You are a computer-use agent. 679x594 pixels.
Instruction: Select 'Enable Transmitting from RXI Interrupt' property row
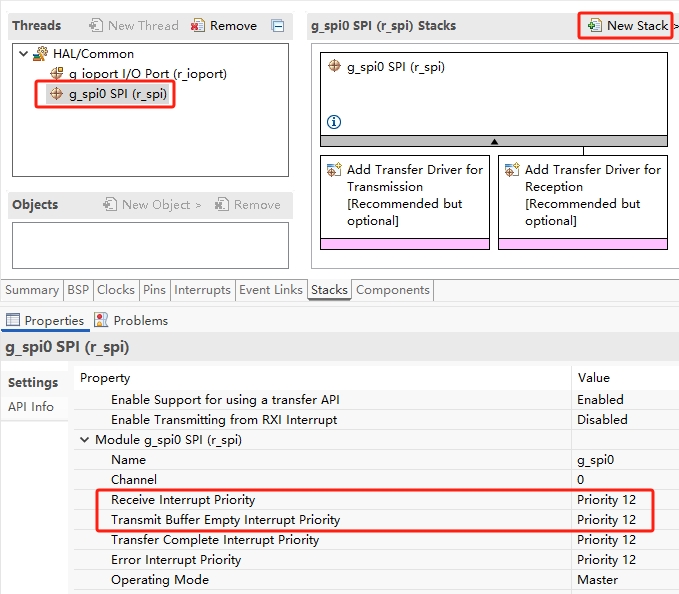pyautogui.click(x=376, y=420)
